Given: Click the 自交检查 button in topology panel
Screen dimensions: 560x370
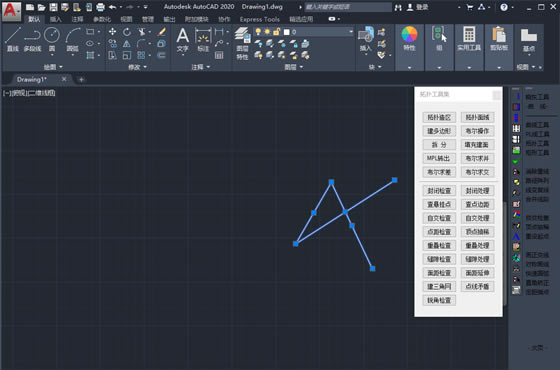Looking at the screenshot, I should point(439,218).
